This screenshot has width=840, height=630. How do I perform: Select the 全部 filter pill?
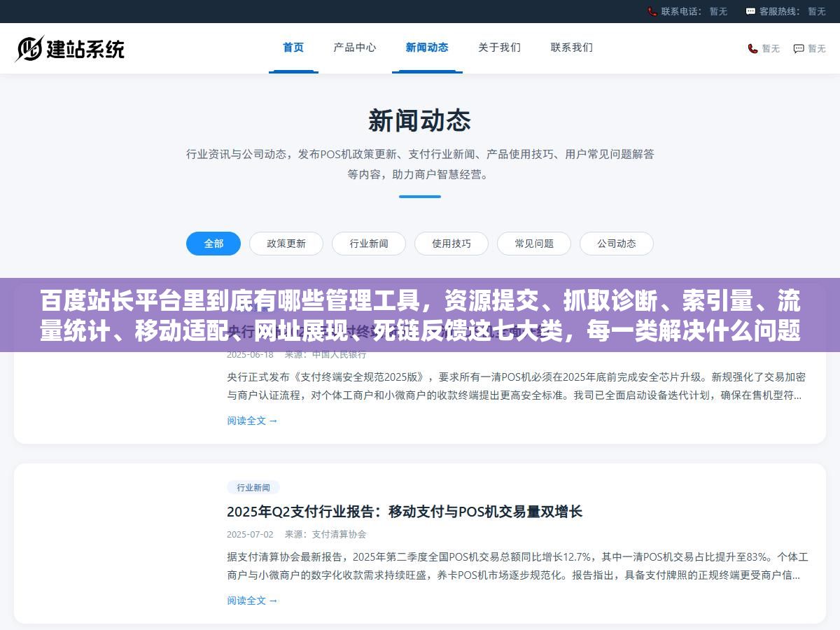pos(213,244)
